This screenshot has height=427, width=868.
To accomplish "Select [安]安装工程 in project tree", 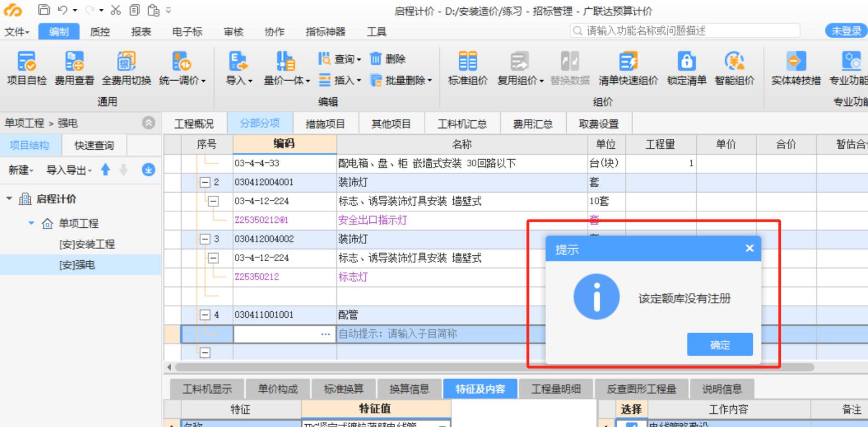I will click(87, 244).
